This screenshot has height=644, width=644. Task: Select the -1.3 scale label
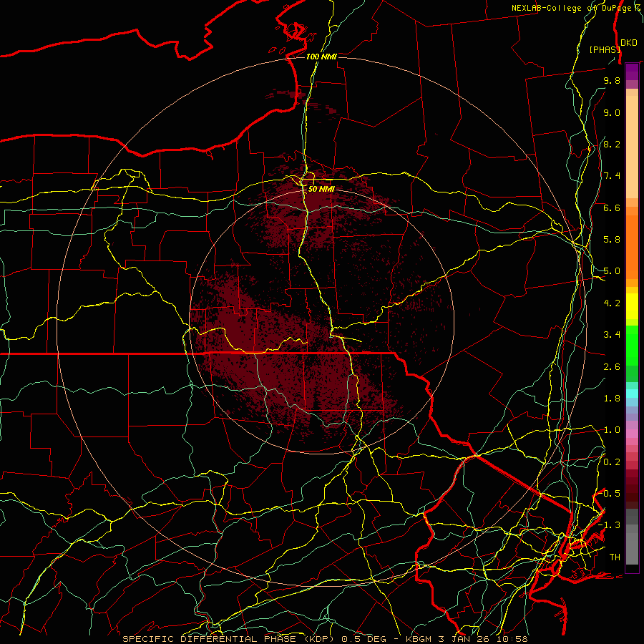click(610, 525)
